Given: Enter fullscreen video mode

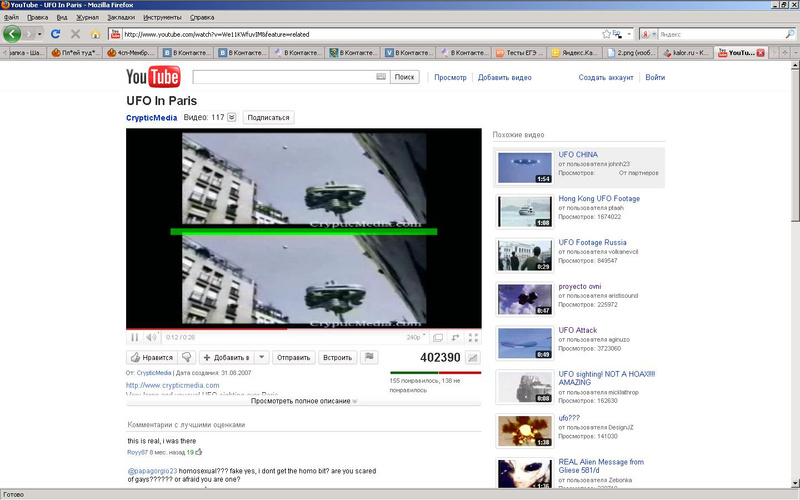Looking at the screenshot, I should [473, 337].
